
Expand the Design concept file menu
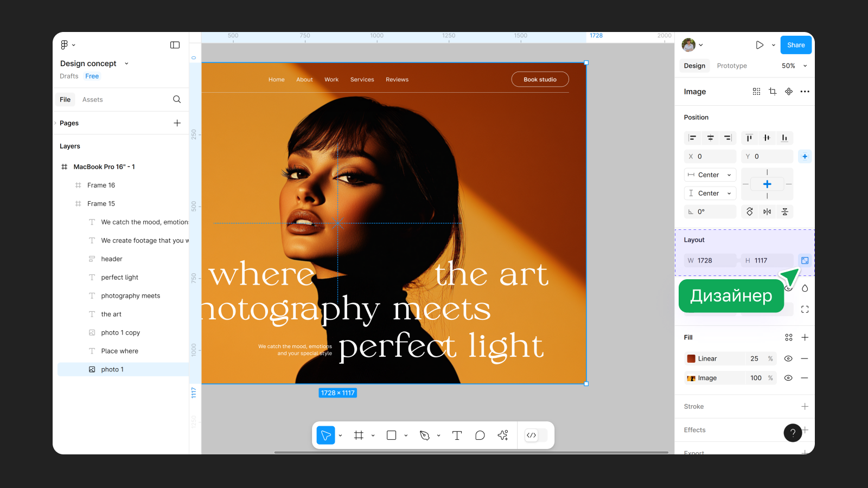(126, 63)
